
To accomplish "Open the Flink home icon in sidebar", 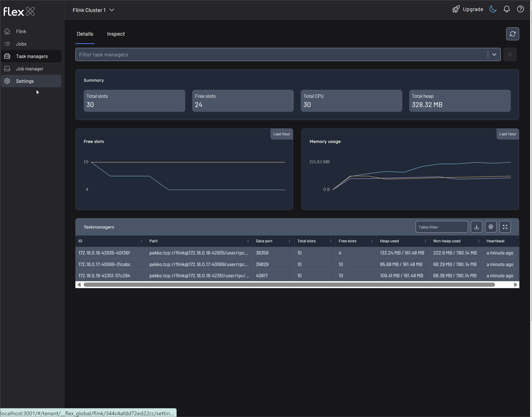I will coord(7,32).
